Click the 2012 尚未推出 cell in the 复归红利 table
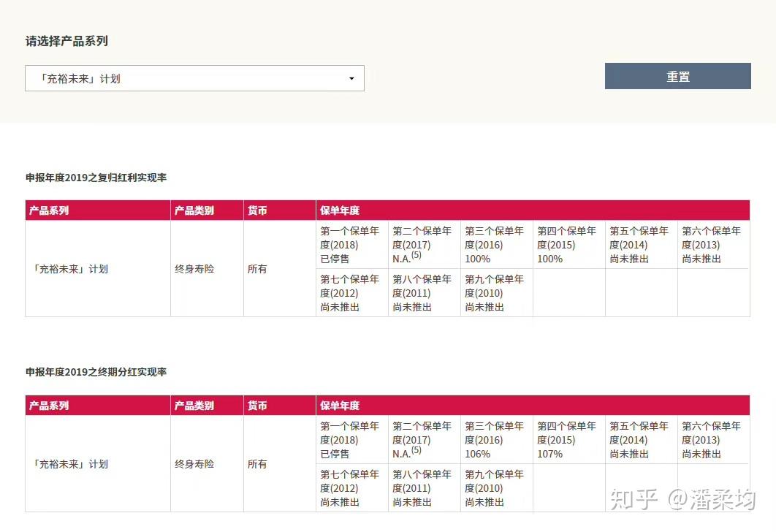The image size is (776, 532). click(x=352, y=293)
